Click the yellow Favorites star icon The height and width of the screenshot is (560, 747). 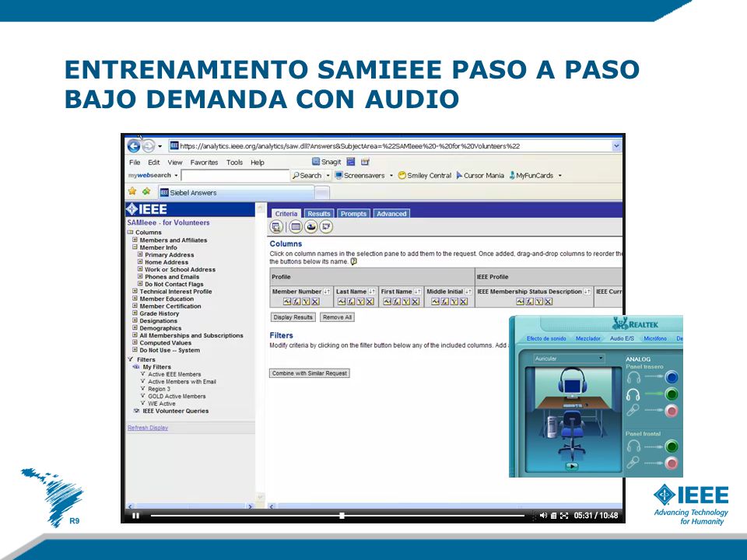(132, 191)
